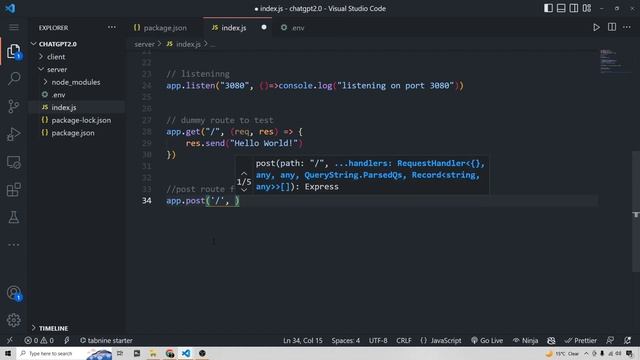Open editor More Actions menu

[627, 27]
